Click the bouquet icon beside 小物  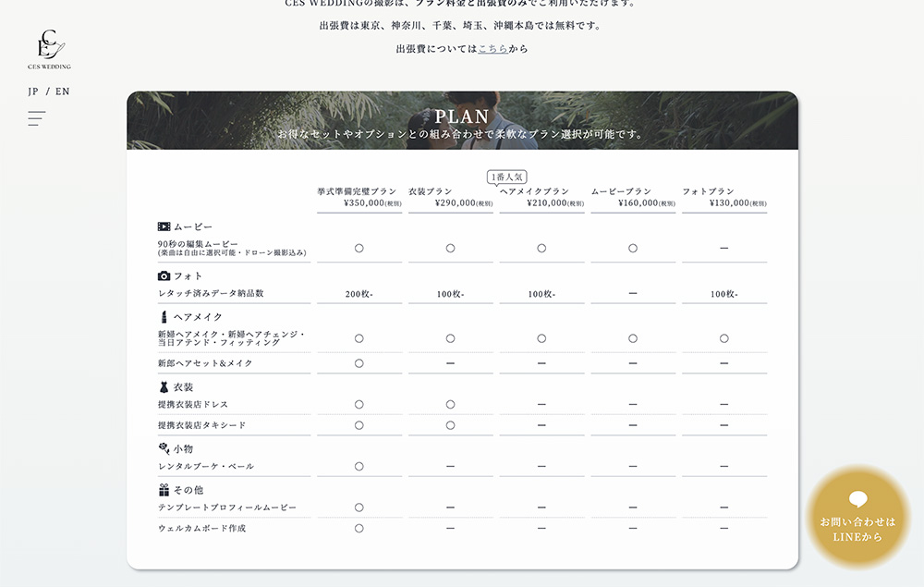tap(164, 448)
